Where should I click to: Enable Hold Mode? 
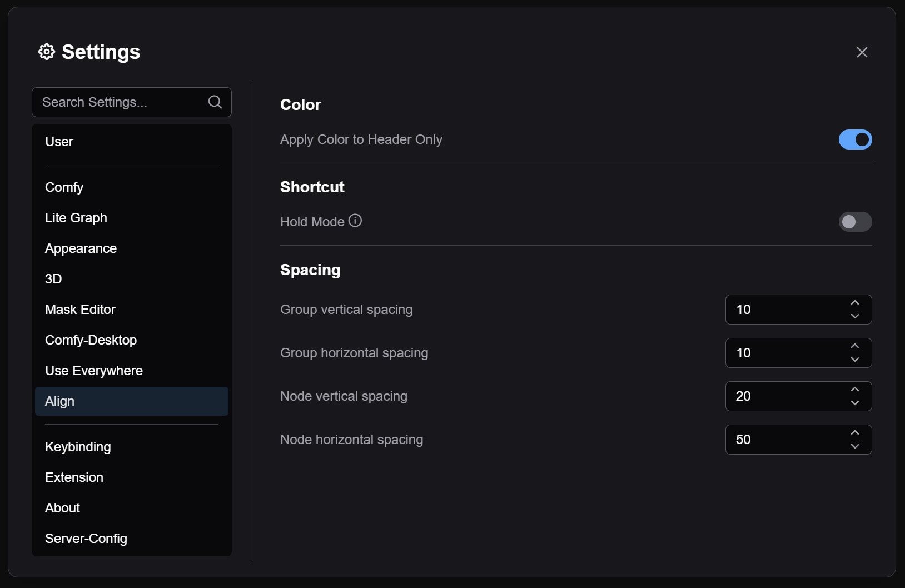pos(855,222)
